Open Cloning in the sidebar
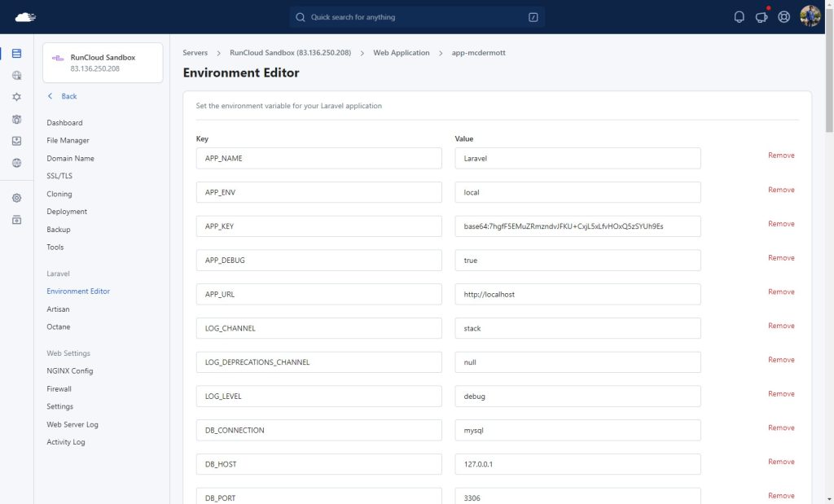This screenshot has width=834, height=504. (x=59, y=194)
